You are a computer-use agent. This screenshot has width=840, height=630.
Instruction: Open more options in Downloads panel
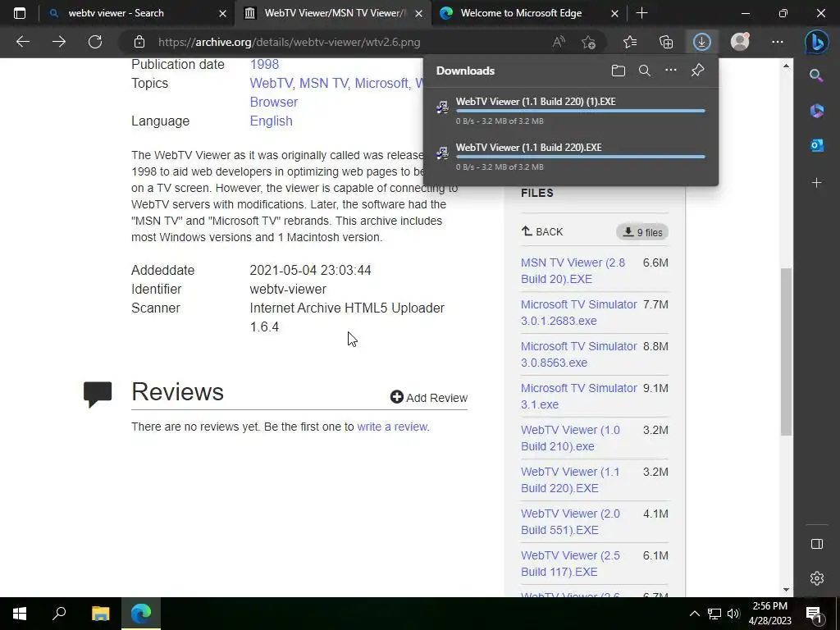coord(671,71)
